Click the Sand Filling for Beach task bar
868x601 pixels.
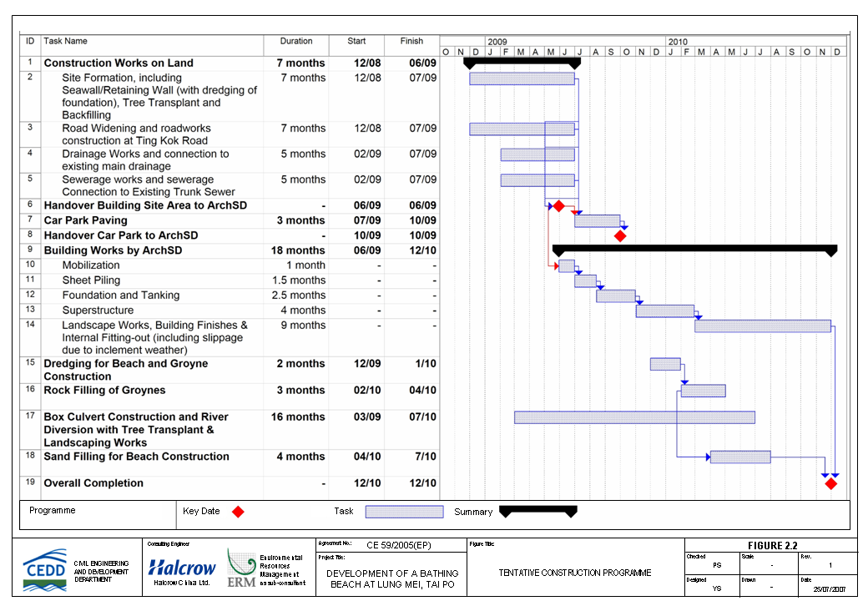(x=740, y=457)
